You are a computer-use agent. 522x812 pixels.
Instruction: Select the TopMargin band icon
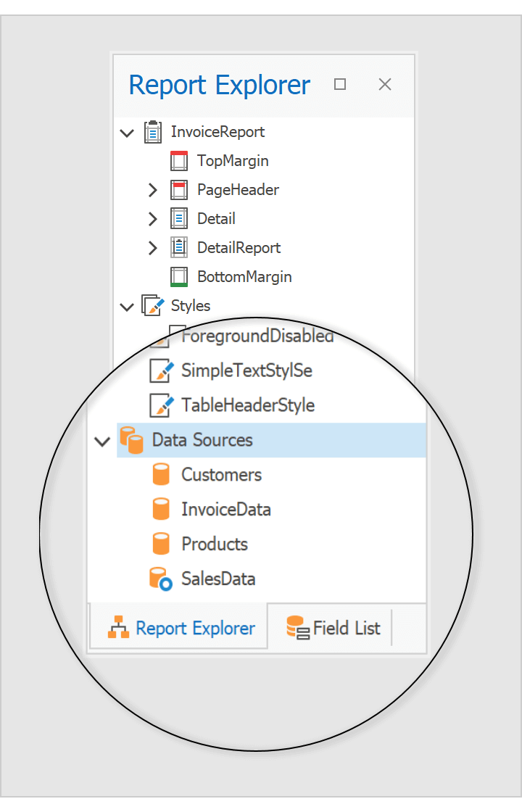point(179,160)
